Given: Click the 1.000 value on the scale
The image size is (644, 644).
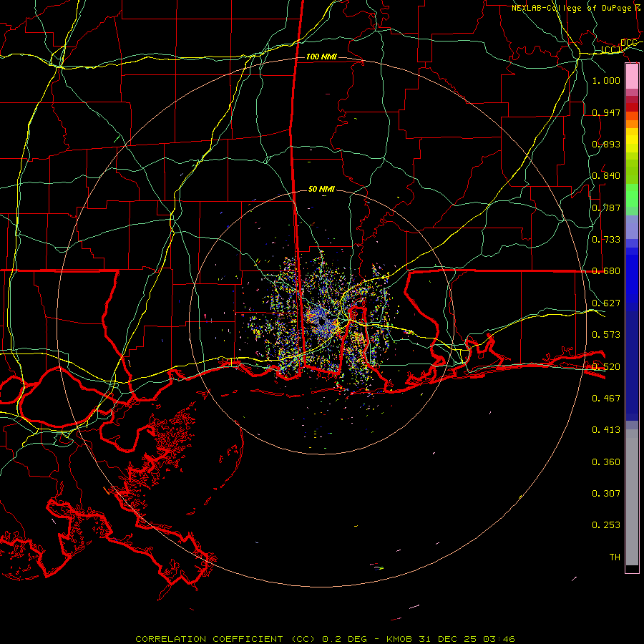Looking at the screenshot, I should (x=606, y=80).
